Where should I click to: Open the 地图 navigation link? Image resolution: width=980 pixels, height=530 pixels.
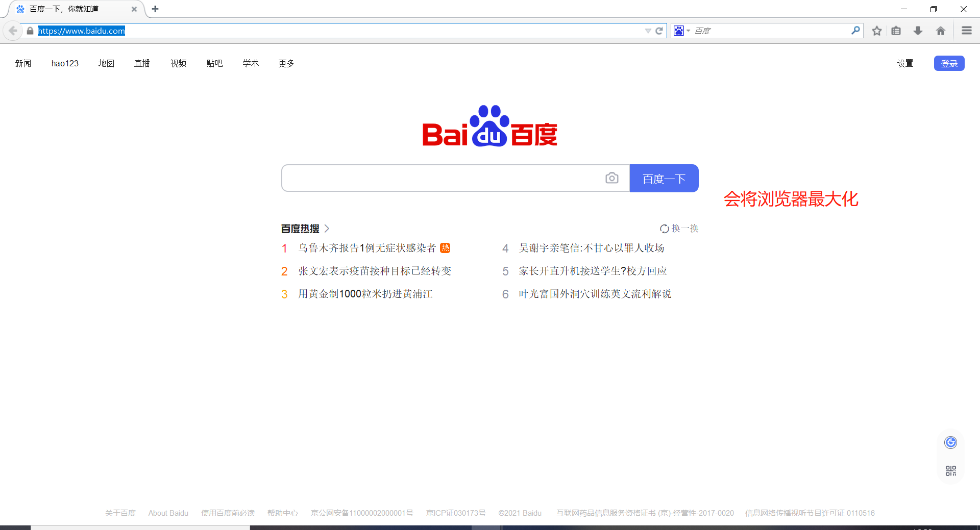[106, 63]
